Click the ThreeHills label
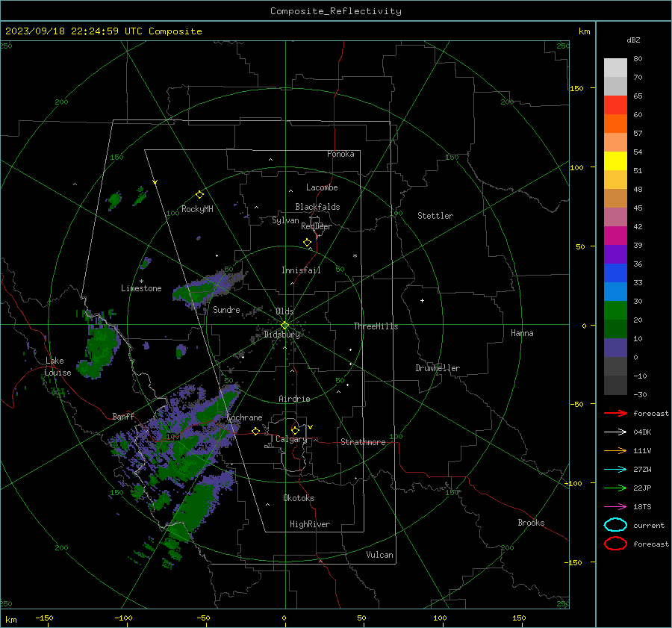Image resolution: width=672 pixels, height=628 pixels. pyautogui.click(x=376, y=326)
